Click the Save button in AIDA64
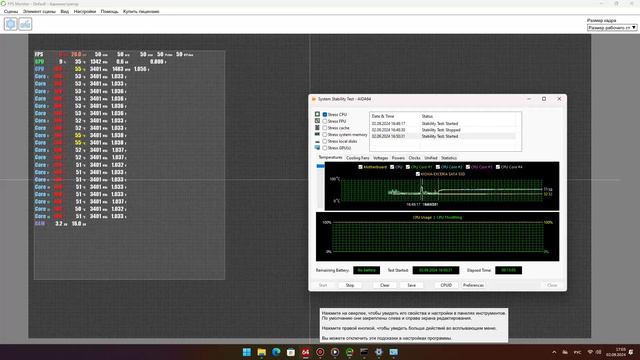640x360 pixels. point(411,285)
